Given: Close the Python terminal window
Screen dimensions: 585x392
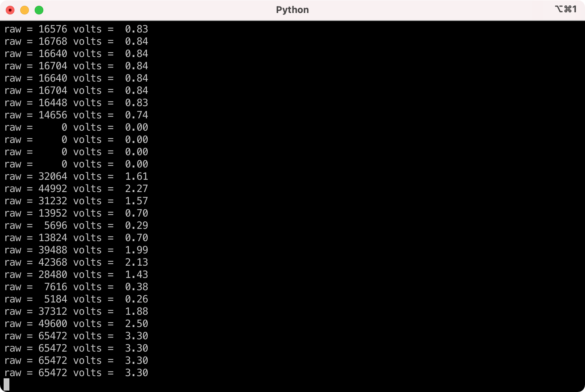Looking at the screenshot, I should coord(10,10).
